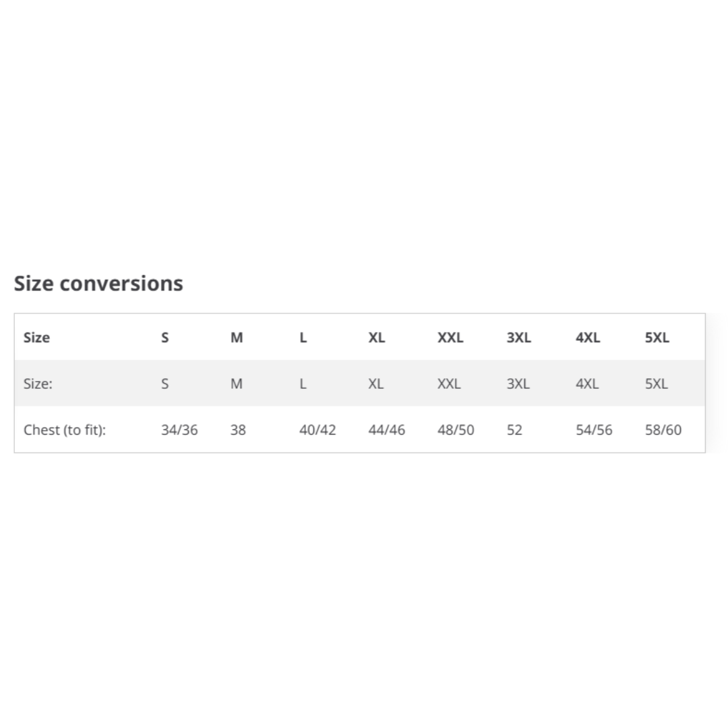Click the bold XL column header
Image resolution: width=728 pixels, height=728 pixels.
pos(377,338)
